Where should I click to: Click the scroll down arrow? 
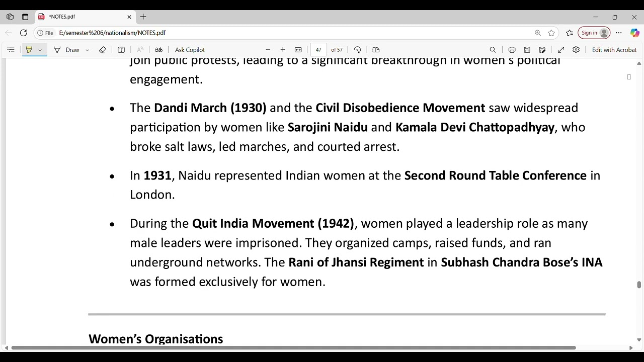tap(639, 340)
